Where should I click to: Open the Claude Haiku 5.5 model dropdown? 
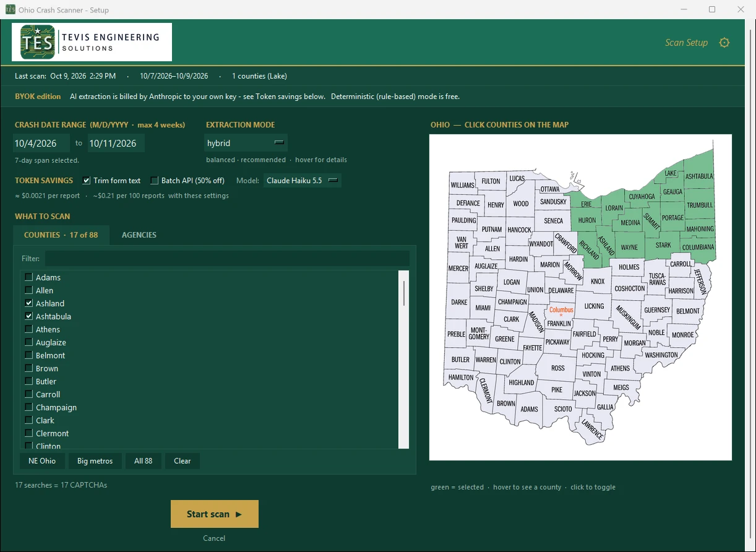tap(303, 181)
